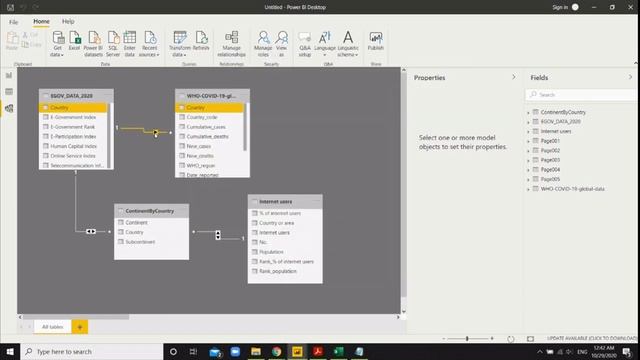Reset the diagram layout
This screenshot has height=360, width=640.
[x=511, y=339]
